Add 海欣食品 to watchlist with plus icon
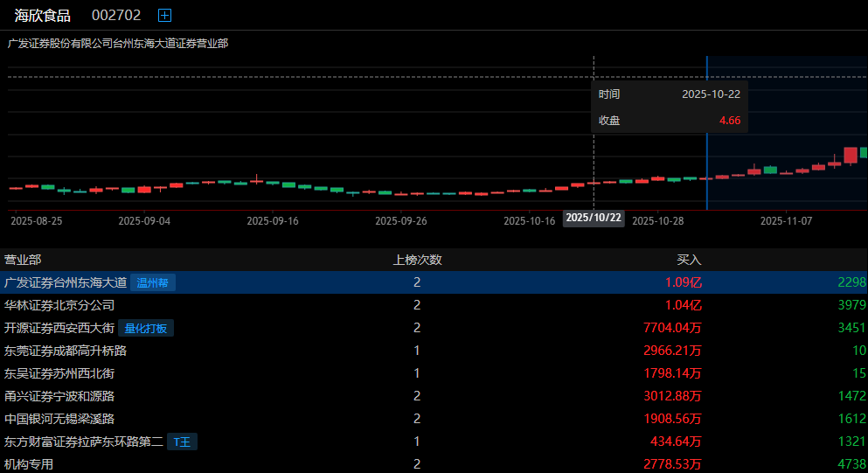This screenshot has height=473, width=868. click(x=164, y=16)
